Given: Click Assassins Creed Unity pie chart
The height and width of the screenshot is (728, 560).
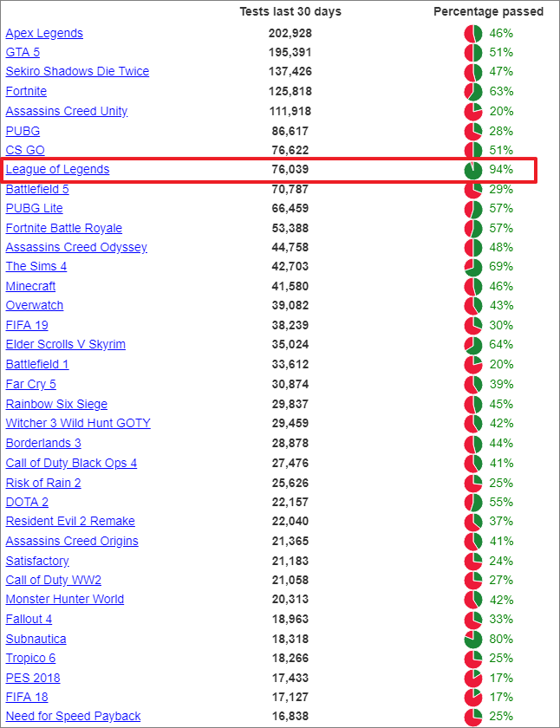Looking at the screenshot, I should (x=473, y=112).
